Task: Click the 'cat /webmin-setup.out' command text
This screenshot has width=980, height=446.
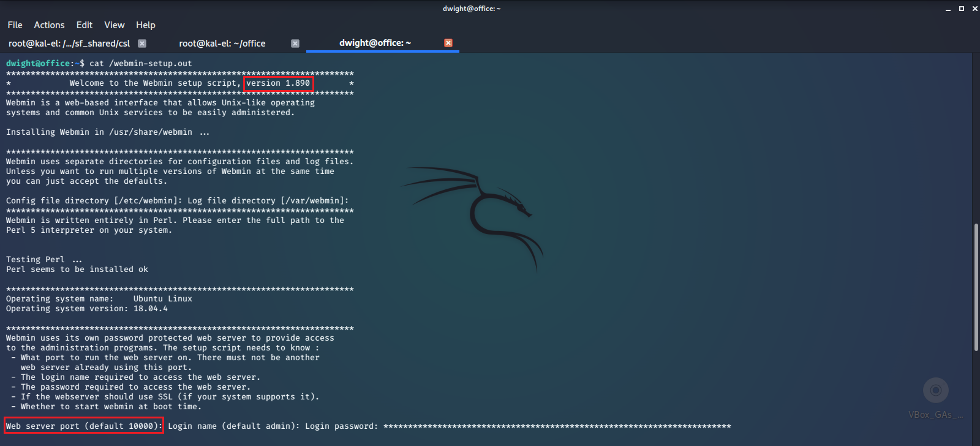Action: point(141,63)
